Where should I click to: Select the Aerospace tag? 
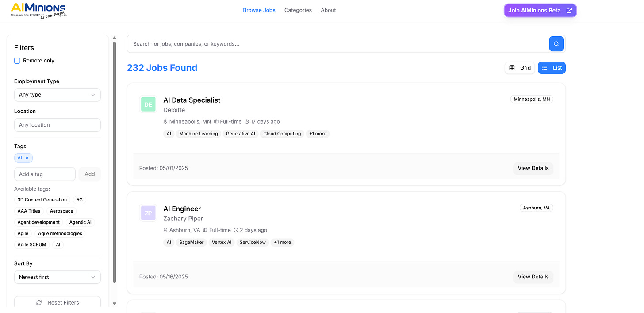click(61, 211)
